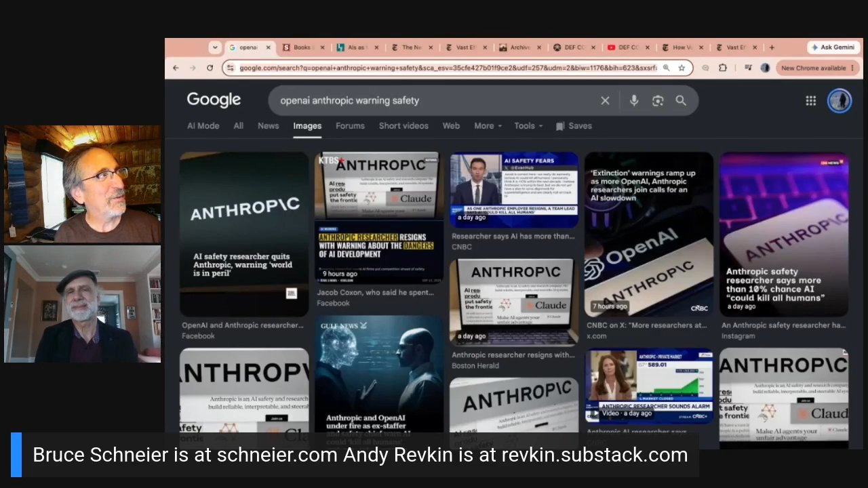This screenshot has width=868, height=488.
Task: Open Boston Herald Anthropic laptop image
Action: [x=514, y=302]
